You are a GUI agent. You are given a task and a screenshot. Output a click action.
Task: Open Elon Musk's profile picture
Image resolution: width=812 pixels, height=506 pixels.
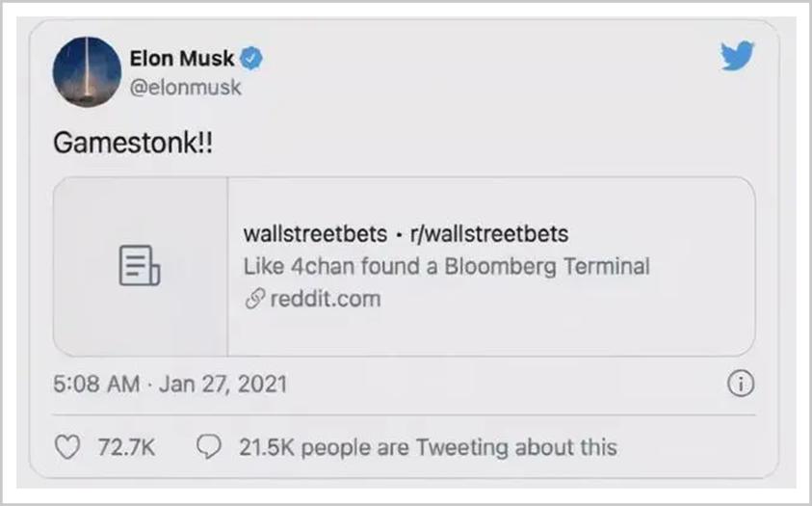point(86,72)
